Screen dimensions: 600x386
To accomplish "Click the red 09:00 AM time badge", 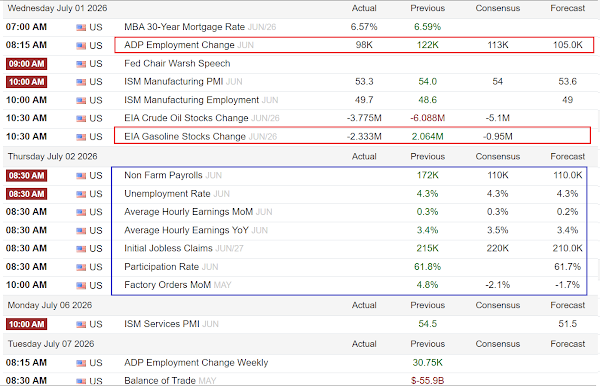I will click(26, 64).
